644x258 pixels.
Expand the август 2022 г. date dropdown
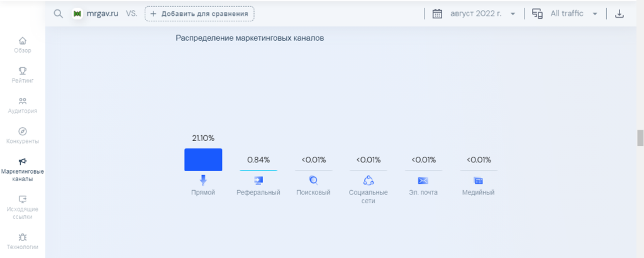coord(513,14)
